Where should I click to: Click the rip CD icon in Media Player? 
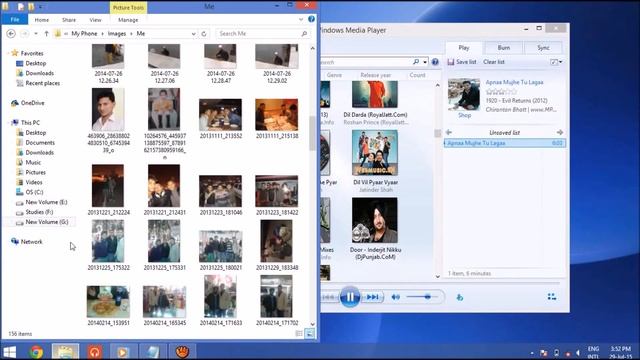click(x=460, y=297)
